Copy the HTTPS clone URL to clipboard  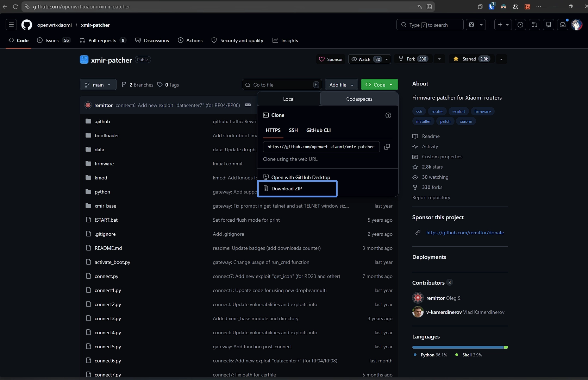click(387, 147)
